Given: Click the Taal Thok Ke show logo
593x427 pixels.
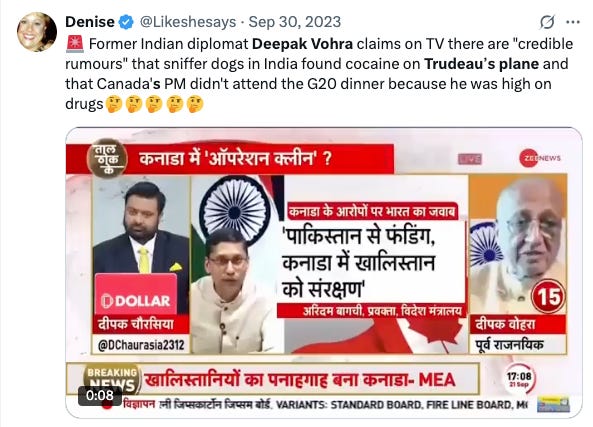Looking at the screenshot, I should [x=107, y=159].
